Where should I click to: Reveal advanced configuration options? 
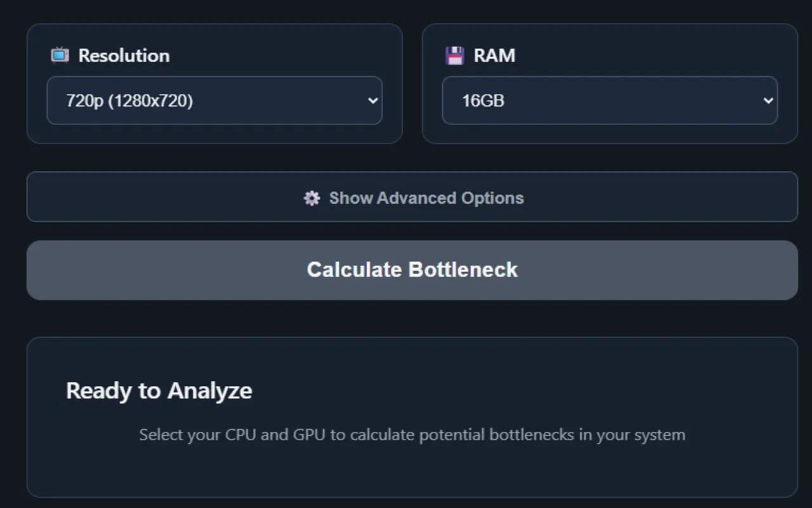point(412,197)
